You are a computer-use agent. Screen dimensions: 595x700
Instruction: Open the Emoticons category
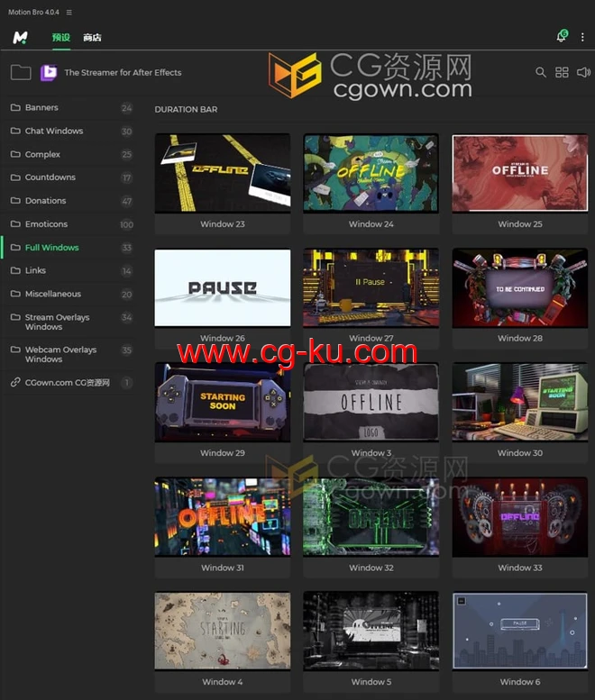[x=69, y=224]
